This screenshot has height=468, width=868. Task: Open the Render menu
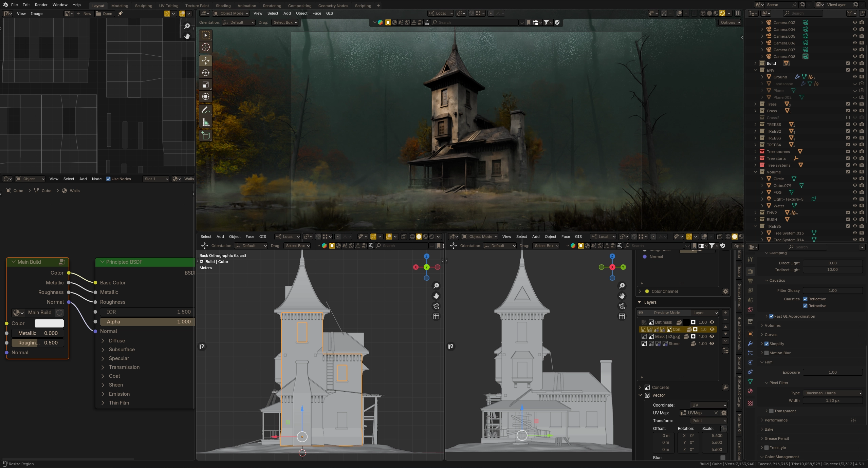pyautogui.click(x=41, y=5)
